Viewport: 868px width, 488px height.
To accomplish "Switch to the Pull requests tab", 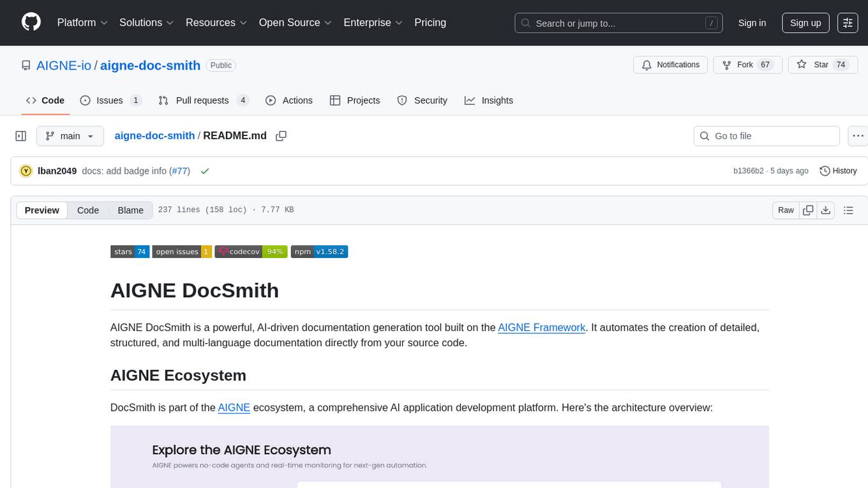I will click(204, 100).
